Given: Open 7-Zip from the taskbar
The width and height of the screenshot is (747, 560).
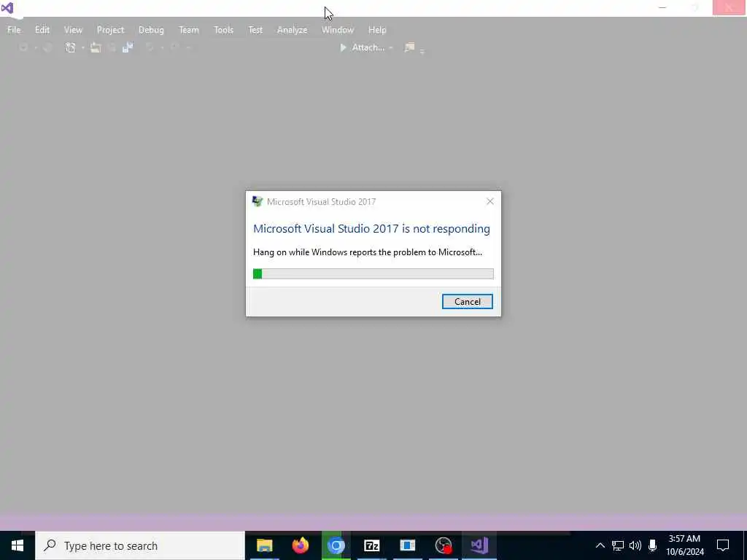Looking at the screenshot, I should point(371,545).
